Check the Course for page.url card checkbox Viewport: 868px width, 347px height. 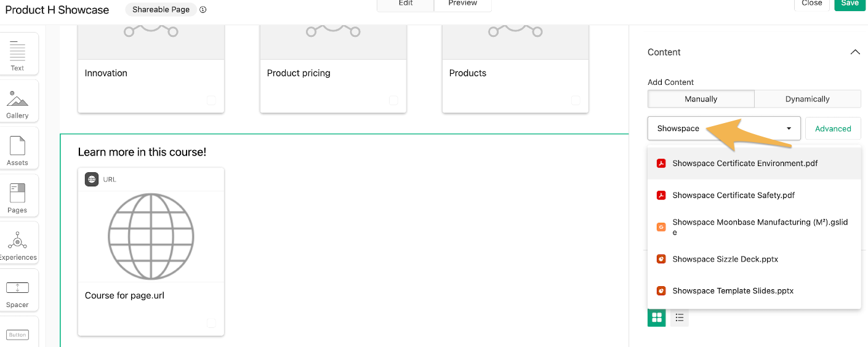(211, 323)
